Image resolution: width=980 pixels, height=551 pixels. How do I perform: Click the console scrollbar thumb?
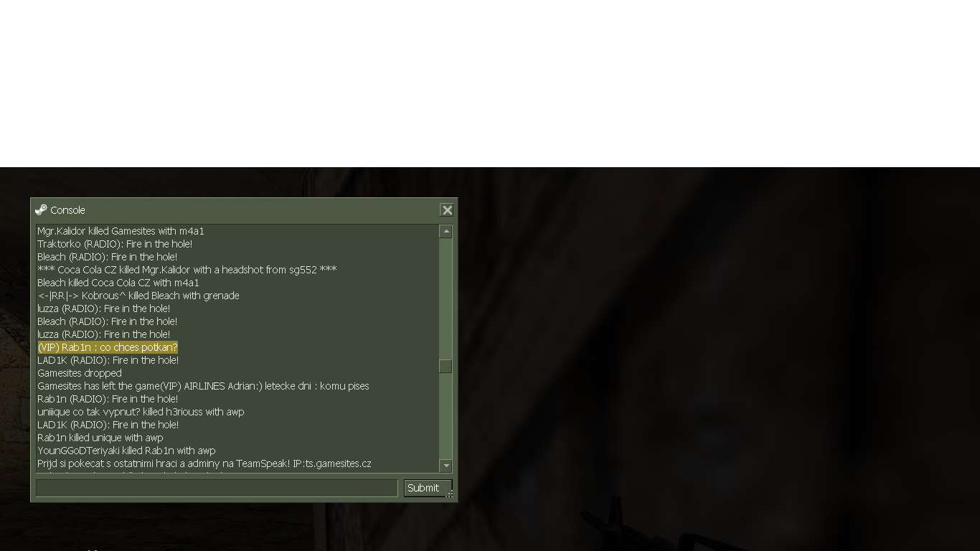point(446,366)
